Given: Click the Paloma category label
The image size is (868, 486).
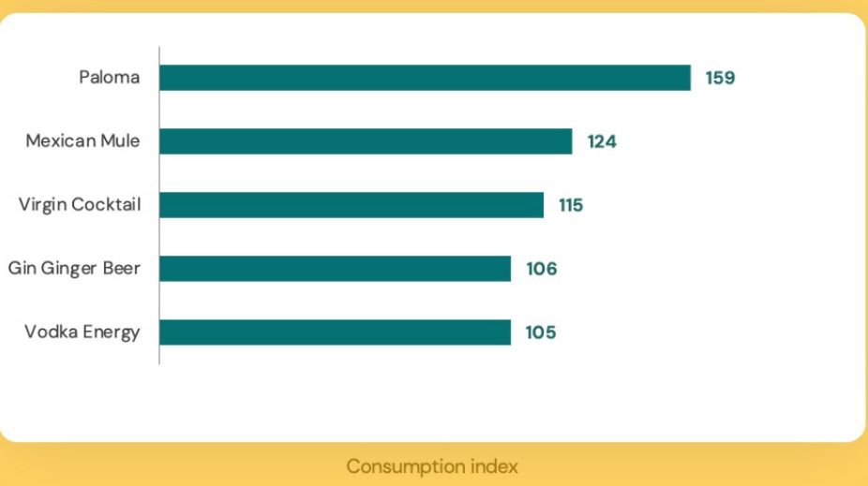Looking at the screenshot, I should point(109,78).
